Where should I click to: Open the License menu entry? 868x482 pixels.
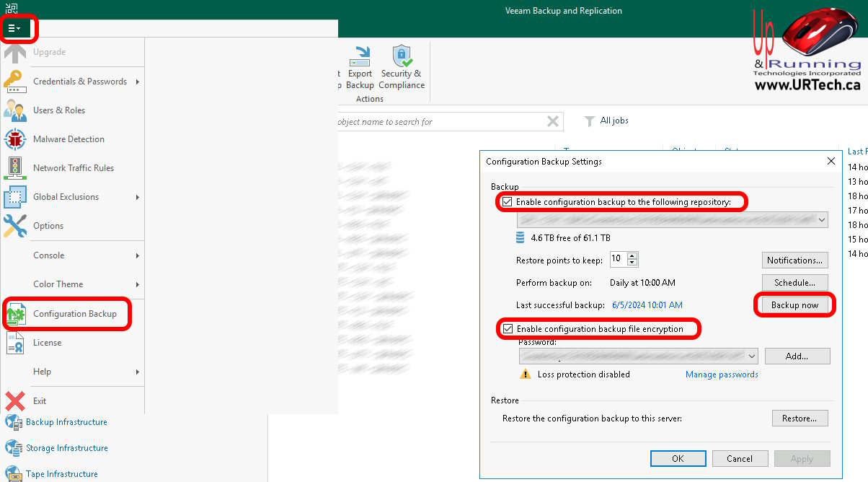coord(47,343)
